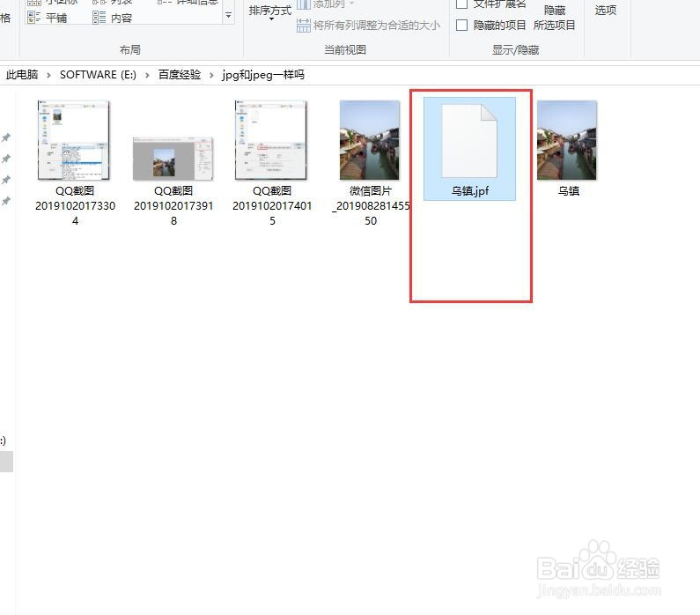Click the 布局 group label
Viewport: 700px width, 615px height.
130,49
